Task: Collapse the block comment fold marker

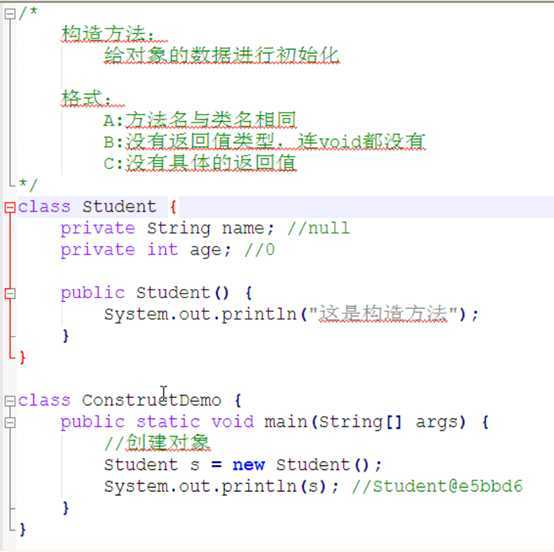Action: (10, 14)
